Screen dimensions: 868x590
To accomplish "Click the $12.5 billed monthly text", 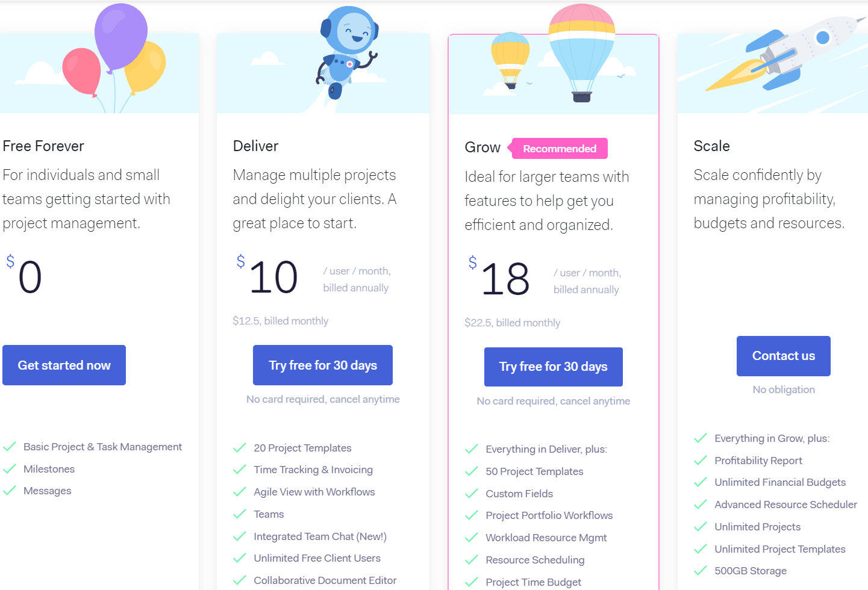I will [x=281, y=321].
